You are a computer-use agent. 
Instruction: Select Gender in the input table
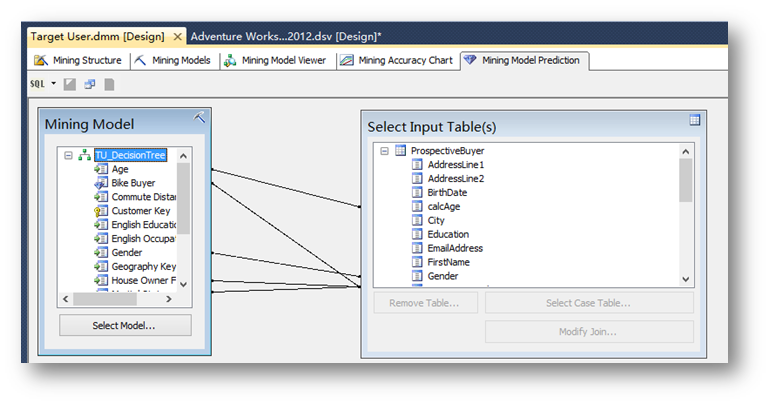443,276
